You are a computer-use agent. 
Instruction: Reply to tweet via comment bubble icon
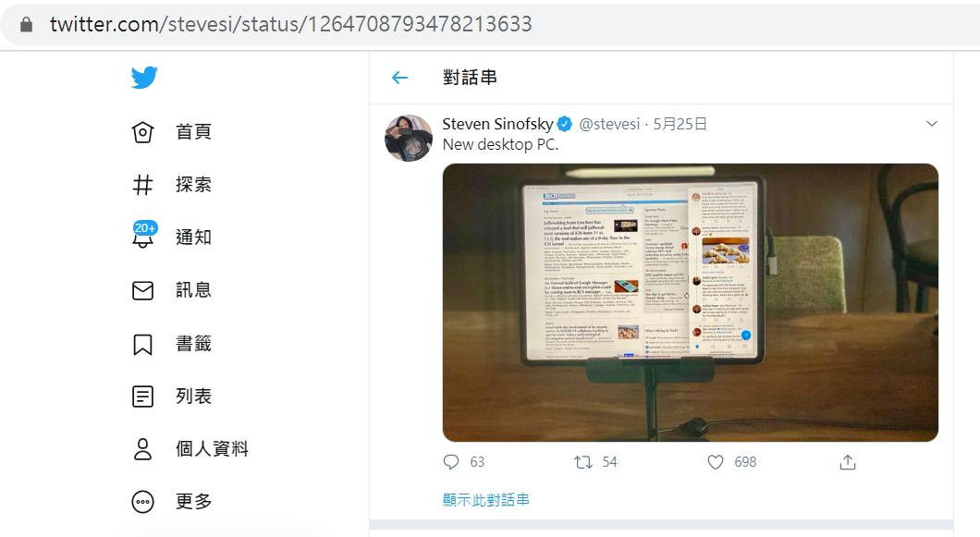[451, 462]
